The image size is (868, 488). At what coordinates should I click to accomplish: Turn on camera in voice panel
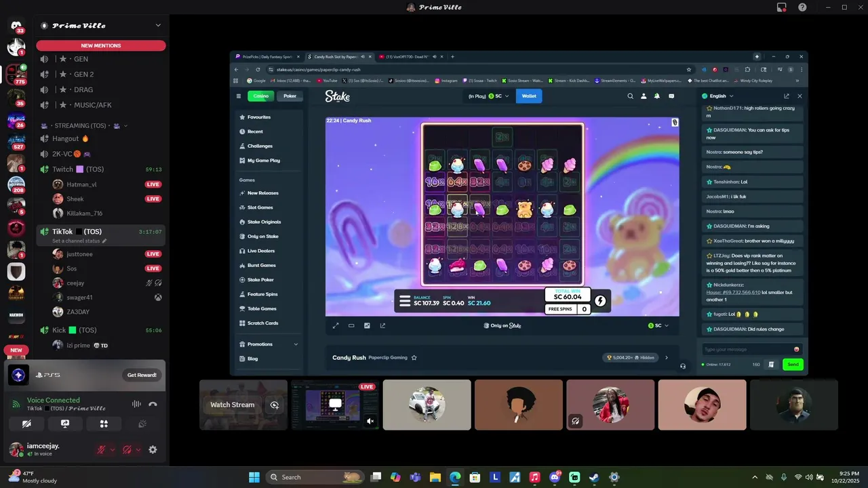[26, 424]
